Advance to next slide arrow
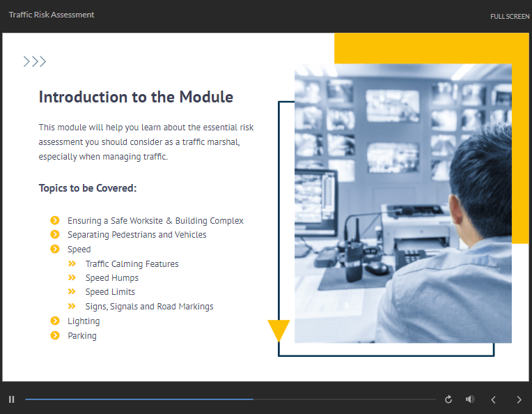This screenshot has width=532, height=414. coord(519,399)
